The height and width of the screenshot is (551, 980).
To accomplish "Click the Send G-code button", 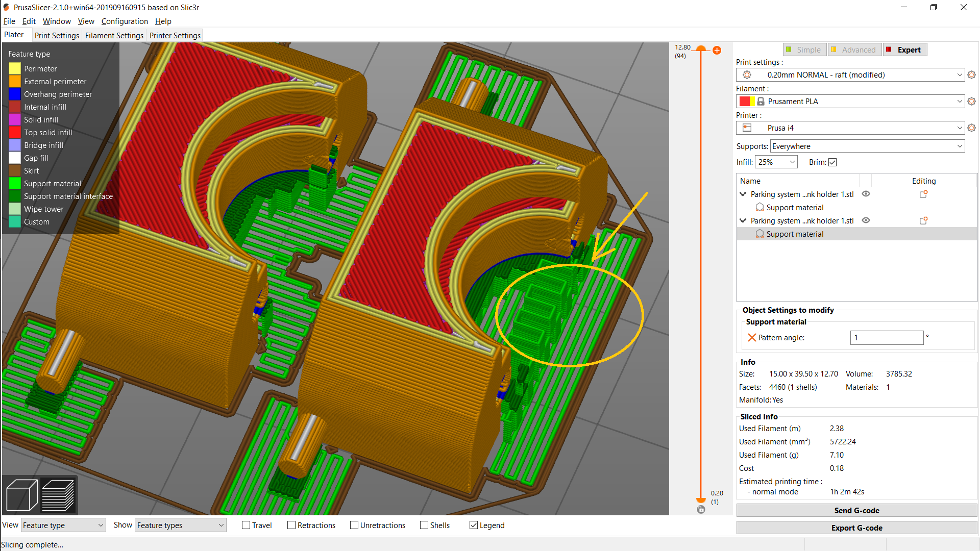I will point(857,511).
